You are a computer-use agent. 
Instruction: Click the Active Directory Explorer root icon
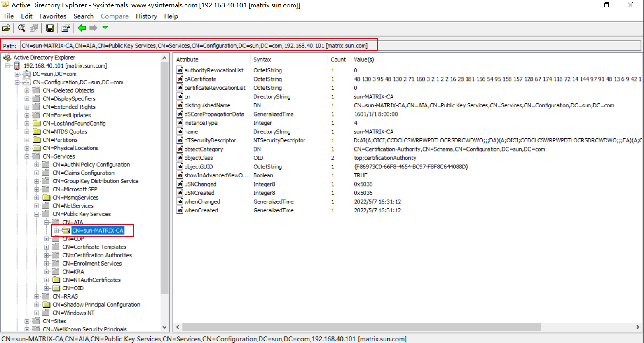coord(7,57)
